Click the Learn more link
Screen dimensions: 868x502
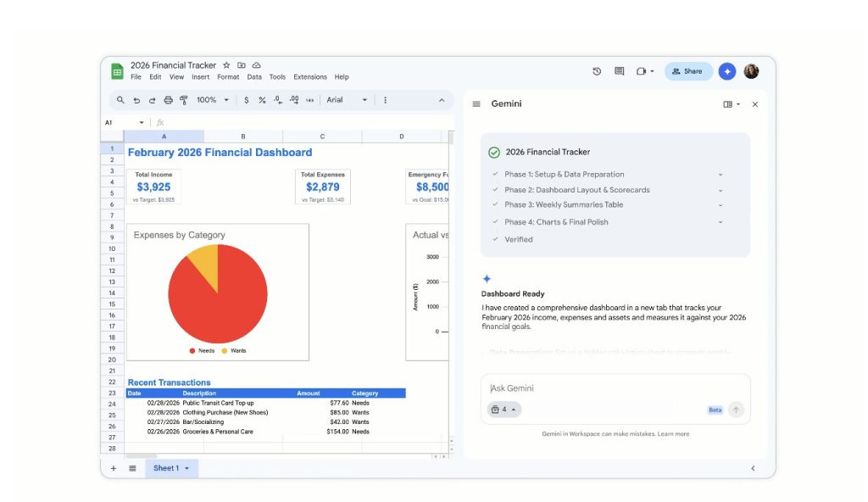click(x=673, y=434)
